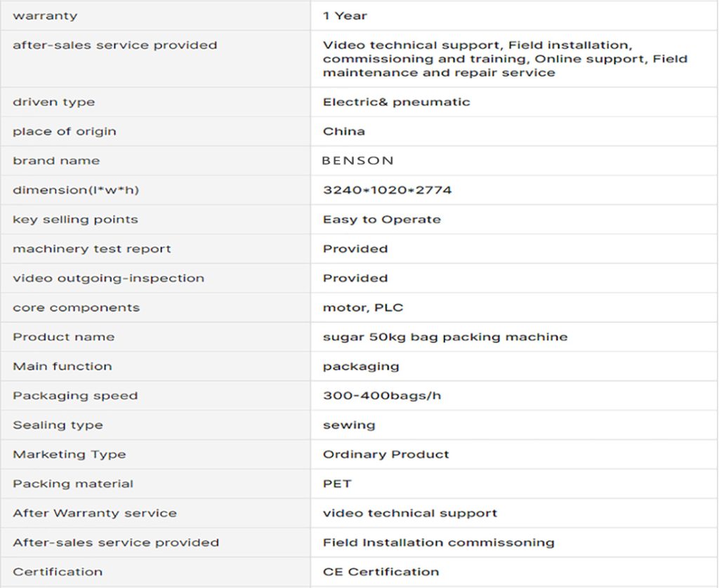Click the "Electric& pneumatic" driven type value
The width and height of the screenshot is (719, 588).
coord(396,102)
